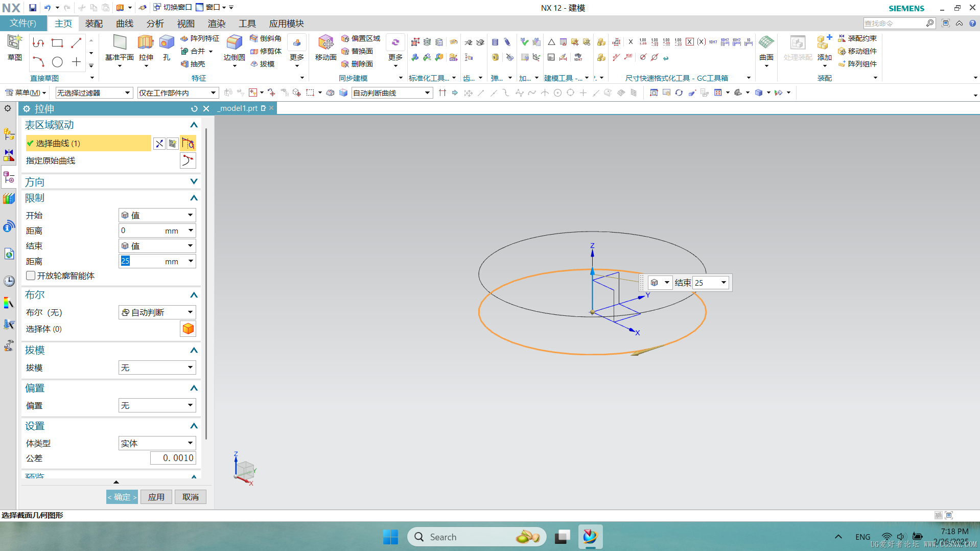Select the circle sketch tool
Screen dimensions: 980x551
pyautogui.click(x=57, y=62)
